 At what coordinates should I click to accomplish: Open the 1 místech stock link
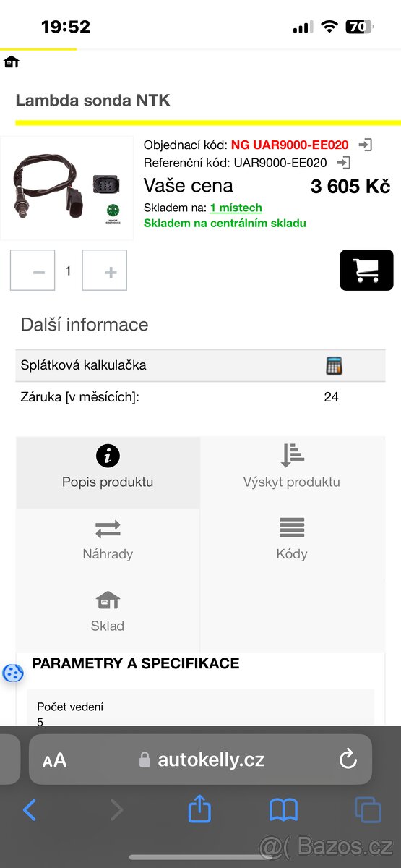tap(236, 208)
